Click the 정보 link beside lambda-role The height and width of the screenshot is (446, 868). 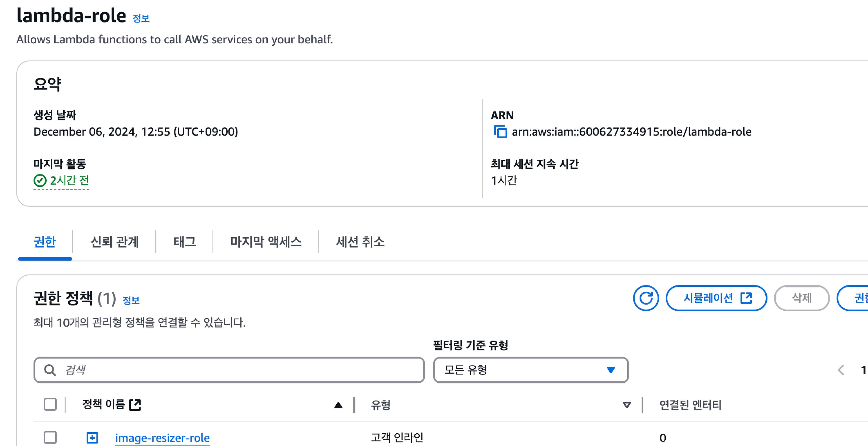pos(141,18)
